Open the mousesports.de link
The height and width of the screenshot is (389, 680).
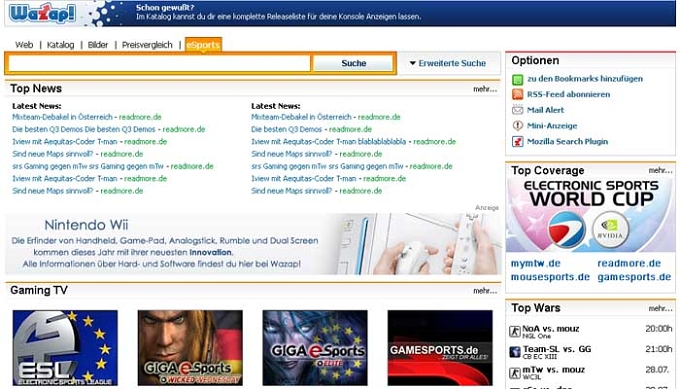pos(550,277)
